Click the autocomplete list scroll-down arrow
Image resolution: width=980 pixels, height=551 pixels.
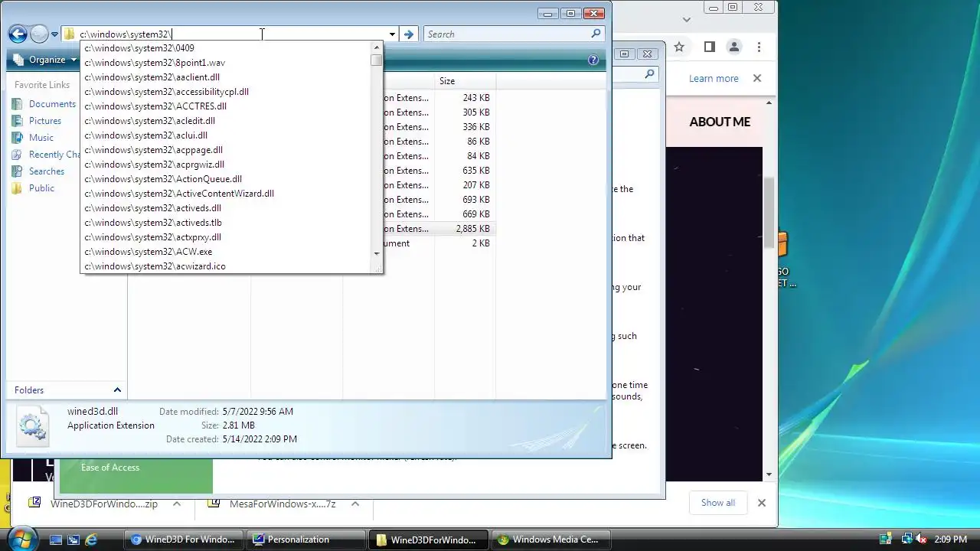pyautogui.click(x=376, y=253)
